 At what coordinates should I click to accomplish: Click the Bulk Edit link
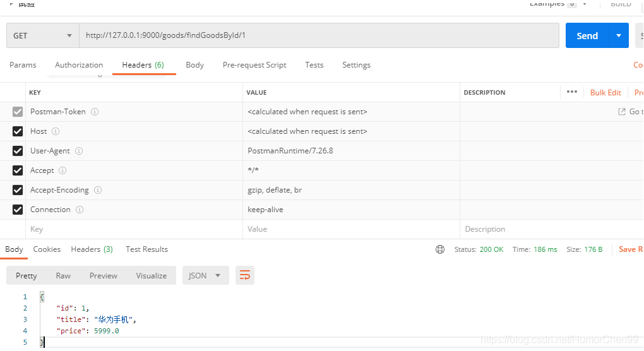coord(605,92)
